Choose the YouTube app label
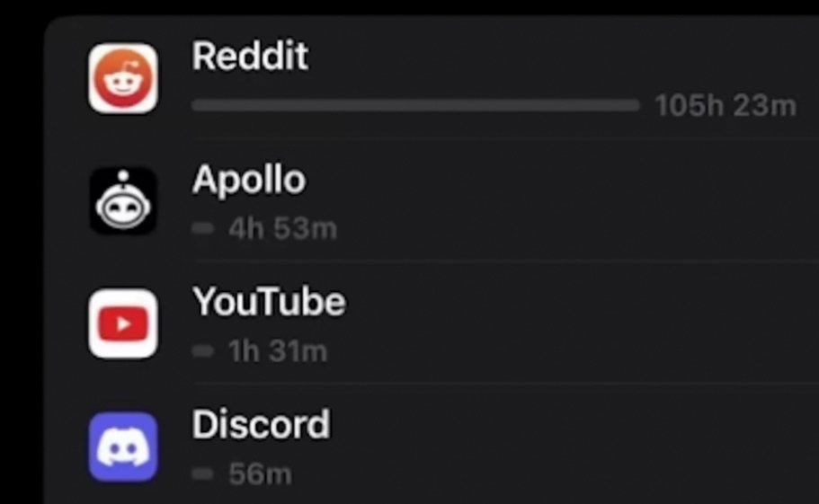819x504 pixels. [x=269, y=302]
